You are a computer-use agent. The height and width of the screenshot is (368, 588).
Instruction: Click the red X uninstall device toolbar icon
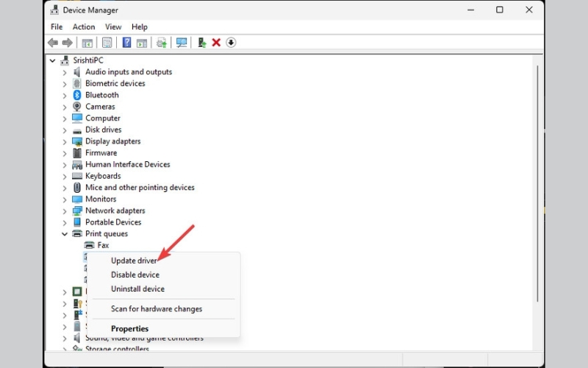pos(216,43)
